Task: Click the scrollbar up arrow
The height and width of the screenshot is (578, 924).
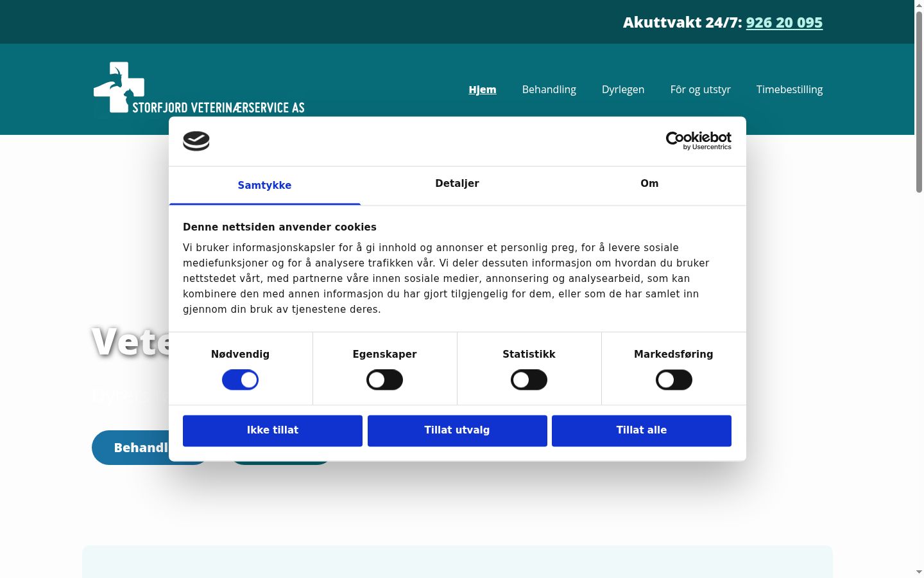Action: pos(919,5)
